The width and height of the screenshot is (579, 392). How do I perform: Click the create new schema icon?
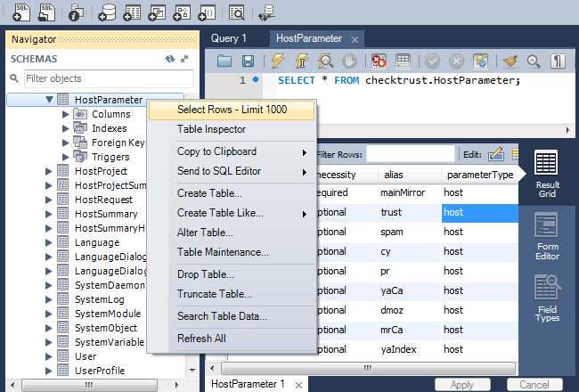(x=106, y=12)
